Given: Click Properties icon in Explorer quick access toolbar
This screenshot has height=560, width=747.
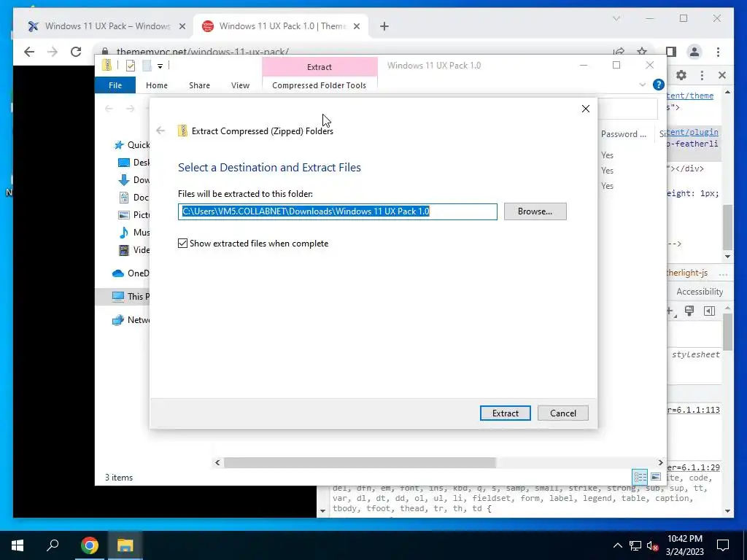Looking at the screenshot, I should click(131, 66).
